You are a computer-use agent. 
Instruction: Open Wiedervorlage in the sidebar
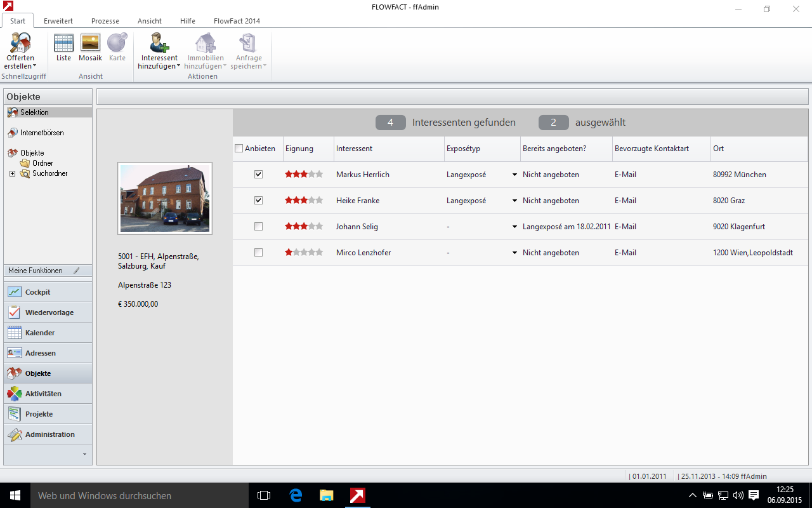coord(48,312)
